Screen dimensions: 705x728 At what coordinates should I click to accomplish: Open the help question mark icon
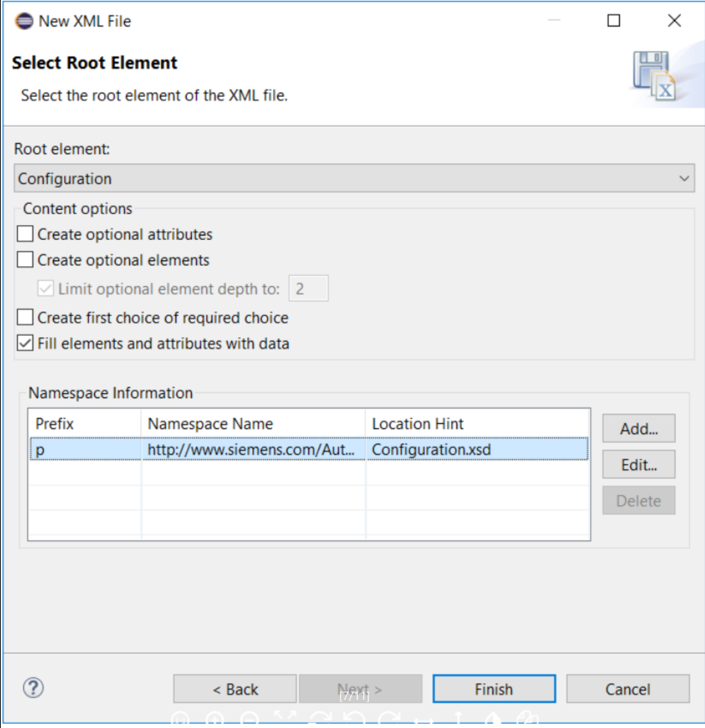pos(33,688)
